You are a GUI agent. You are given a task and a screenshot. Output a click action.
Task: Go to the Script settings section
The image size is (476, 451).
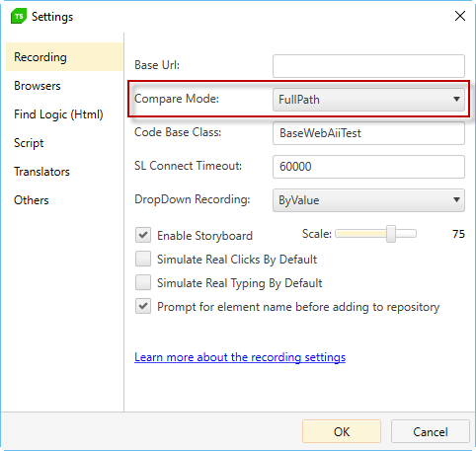(x=29, y=143)
